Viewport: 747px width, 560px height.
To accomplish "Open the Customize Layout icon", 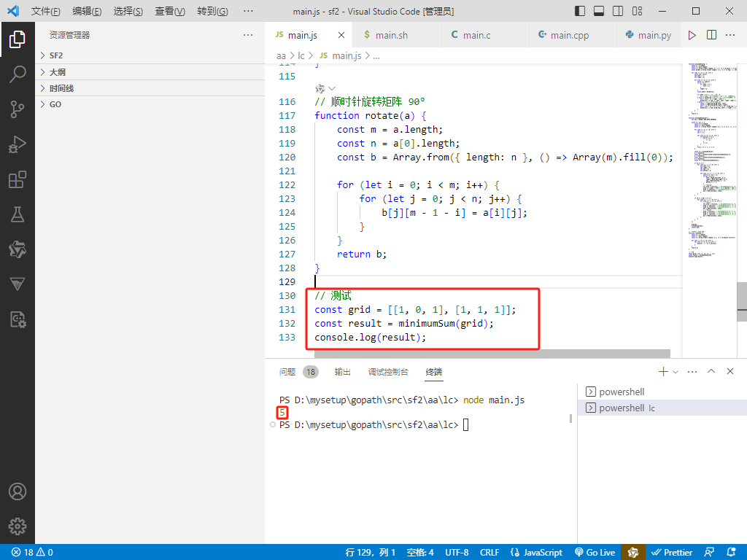I will (637, 11).
